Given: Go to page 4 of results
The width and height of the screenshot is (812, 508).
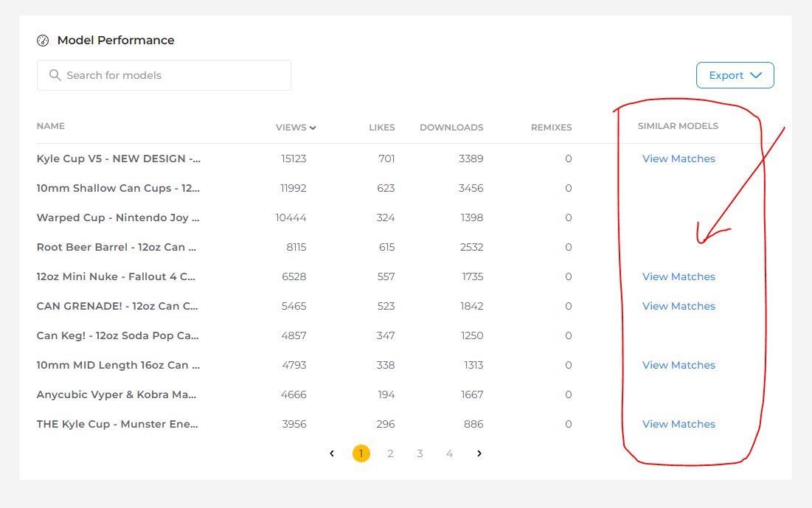Looking at the screenshot, I should (449, 453).
